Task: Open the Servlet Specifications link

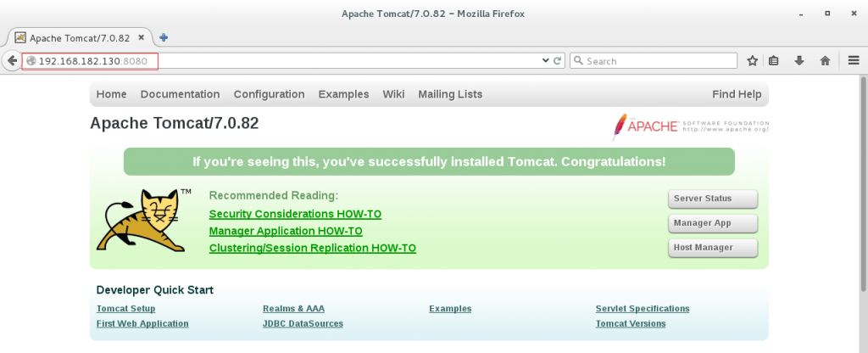Action: [643, 309]
